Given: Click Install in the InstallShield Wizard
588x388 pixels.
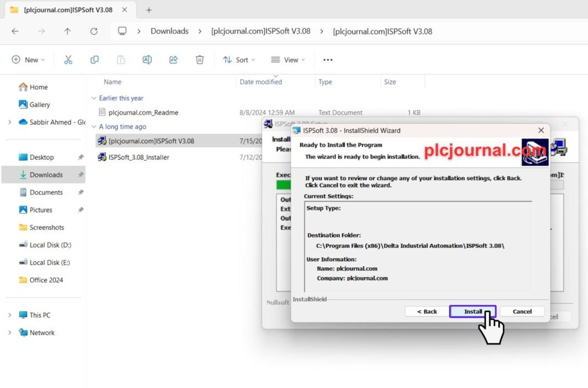Looking at the screenshot, I should tap(473, 311).
